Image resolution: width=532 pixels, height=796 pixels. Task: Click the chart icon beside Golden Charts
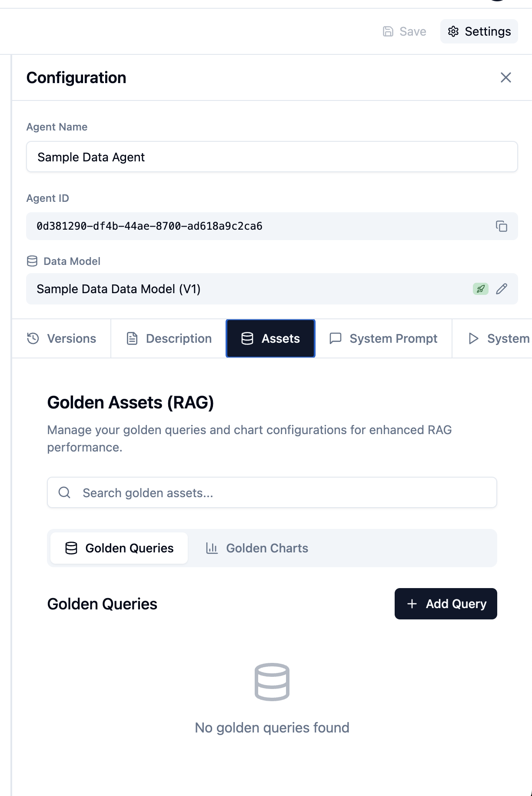tap(212, 548)
